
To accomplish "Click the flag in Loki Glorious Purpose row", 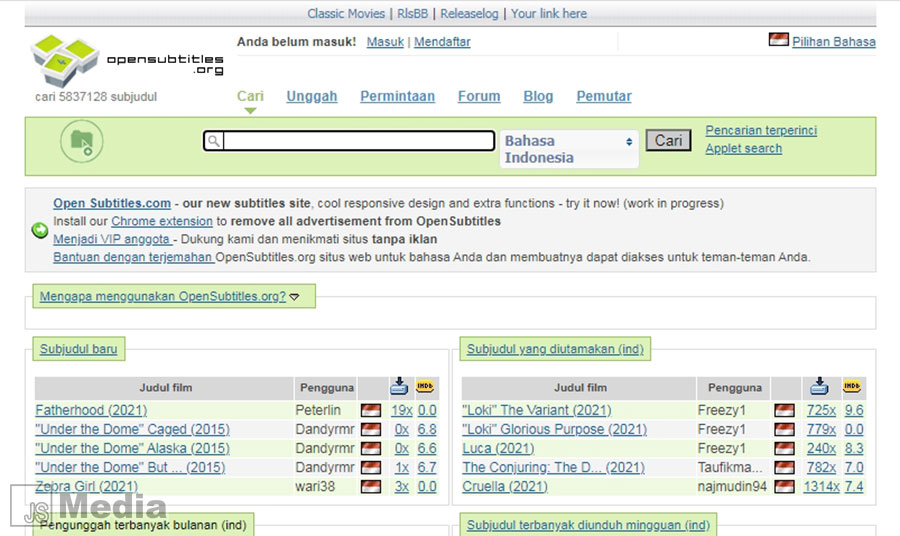I will coord(784,429).
